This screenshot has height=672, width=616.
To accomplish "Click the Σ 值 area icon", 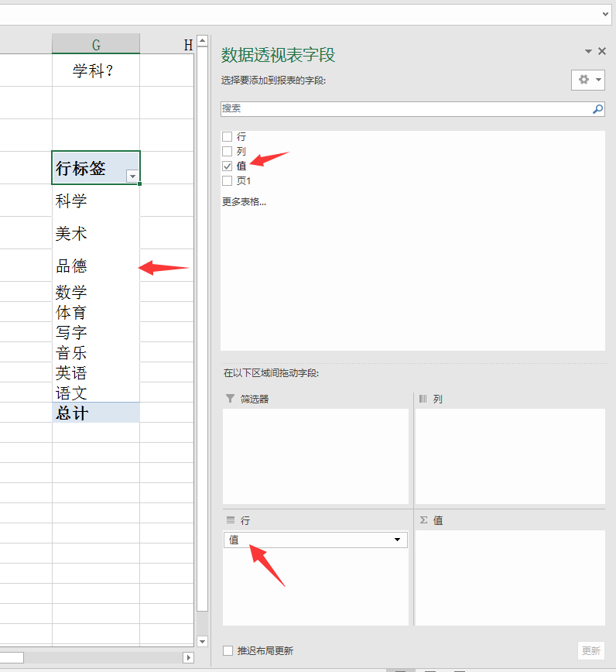I will pos(423,520).
